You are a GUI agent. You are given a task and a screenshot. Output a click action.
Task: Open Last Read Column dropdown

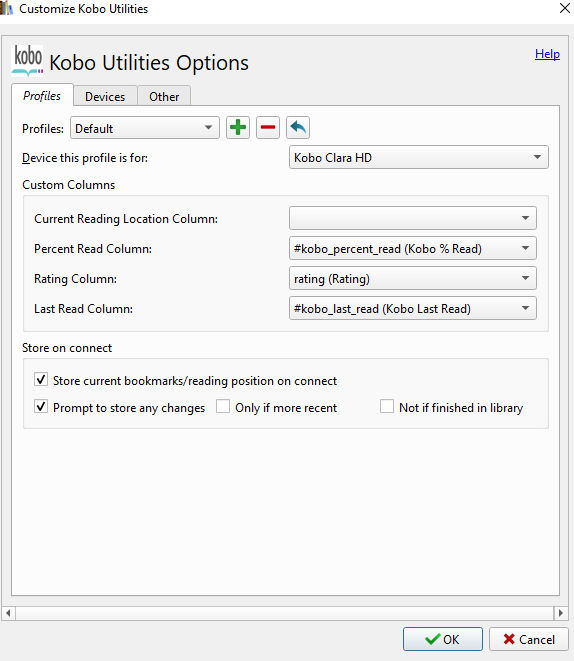(413, 308)
